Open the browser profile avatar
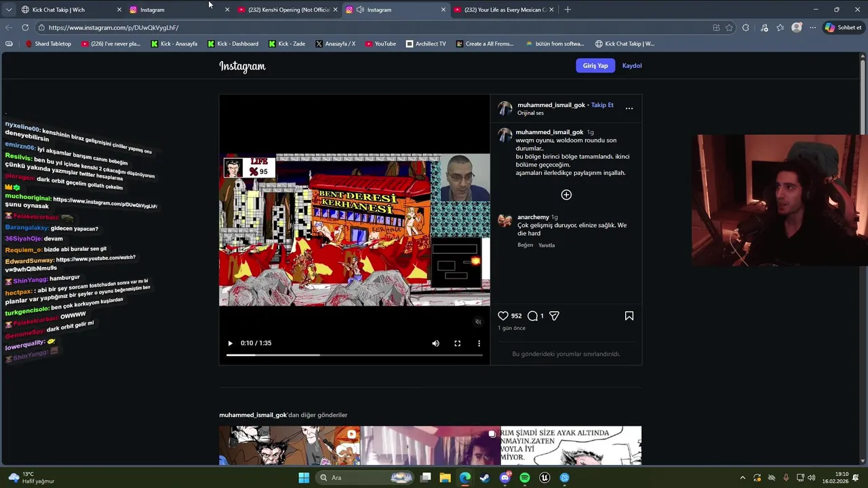 tap(797, 28)
